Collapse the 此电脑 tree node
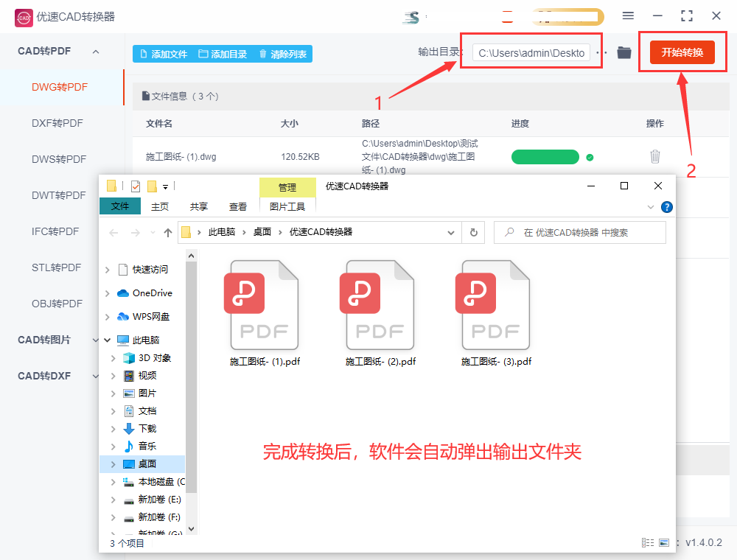The height and width of the screenshot is (560, 737). click(x=107, y=340)
